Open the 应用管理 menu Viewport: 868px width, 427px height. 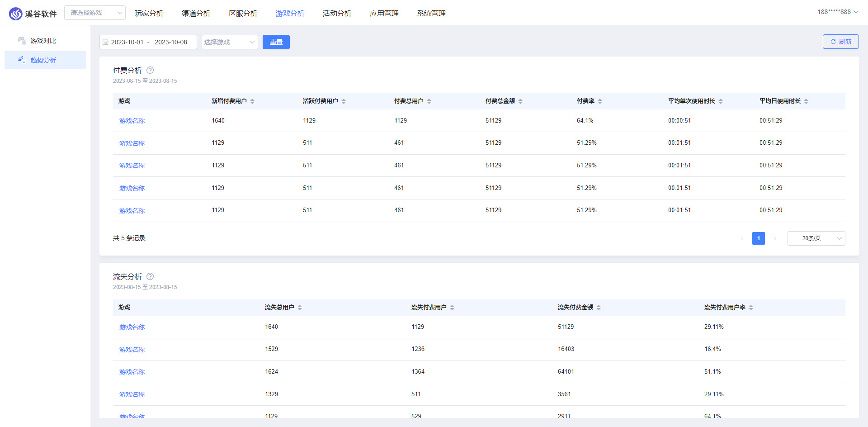coord(384,13)
